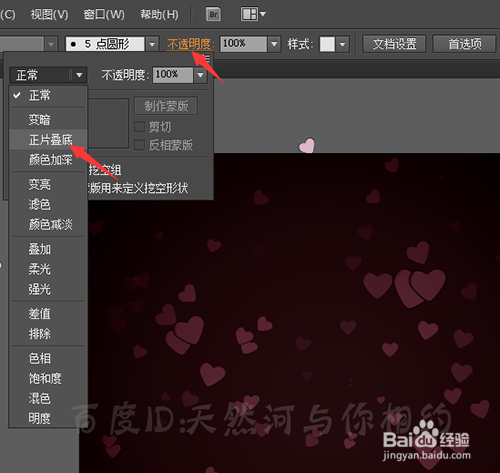500x473 pixels.
Task: Open Adobe Bridge via the Br icon
Action: 213,14
